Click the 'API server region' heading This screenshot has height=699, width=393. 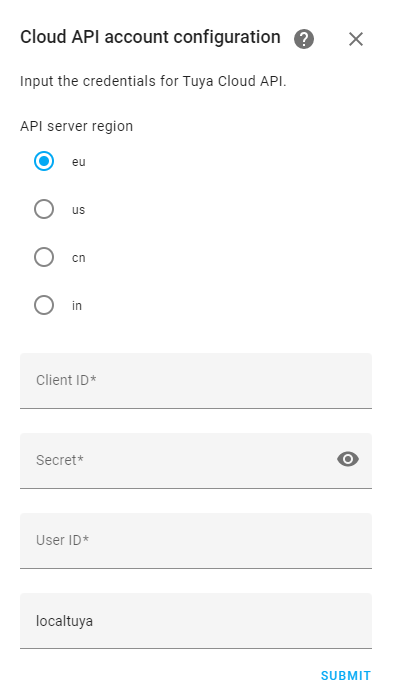tap(77, 126)
